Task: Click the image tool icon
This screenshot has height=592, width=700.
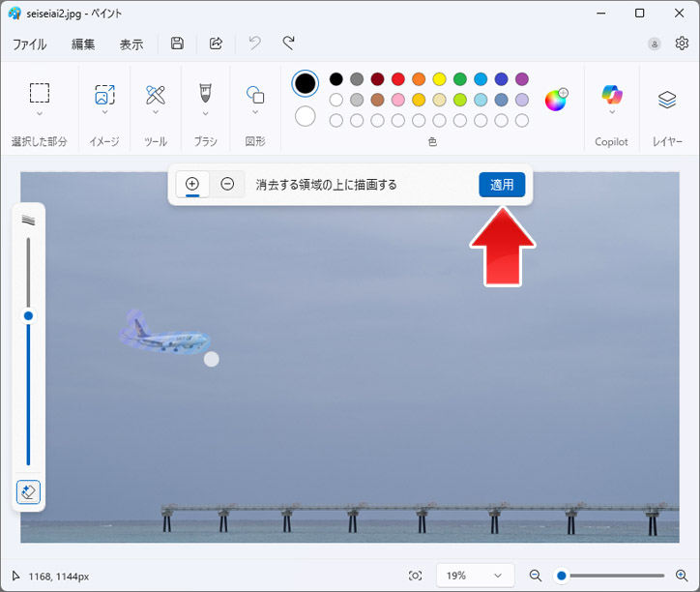Action: pos(105,94)
